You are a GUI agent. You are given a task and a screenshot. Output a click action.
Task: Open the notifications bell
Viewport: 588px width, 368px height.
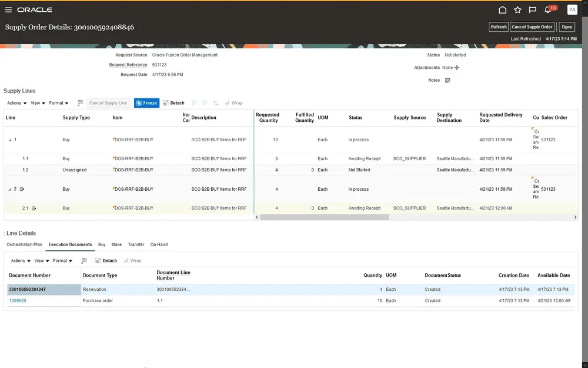pos(548,10)
